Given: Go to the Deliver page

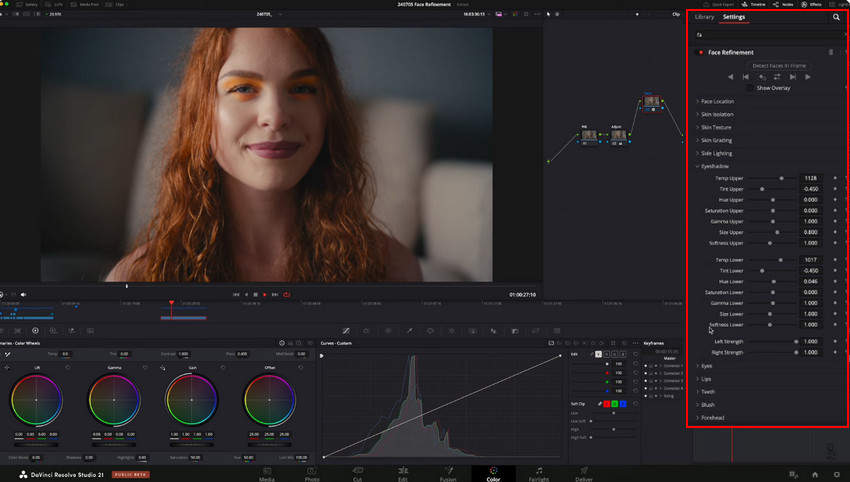Looking at the screenshot, I should tap(584, 473).
